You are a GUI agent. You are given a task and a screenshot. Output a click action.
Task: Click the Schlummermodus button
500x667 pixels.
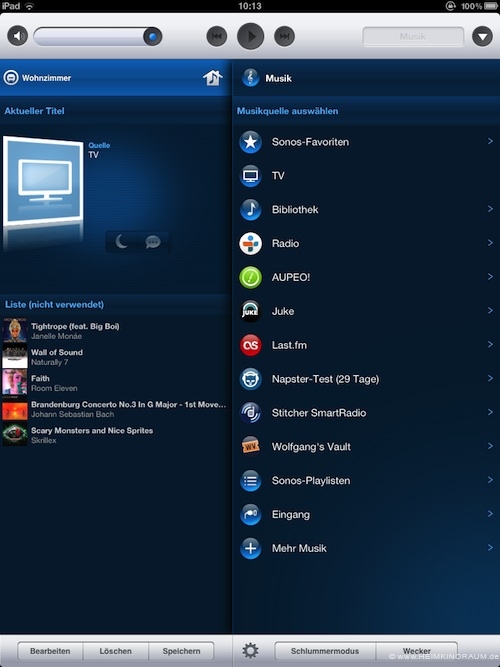click(x=325, y=651)
